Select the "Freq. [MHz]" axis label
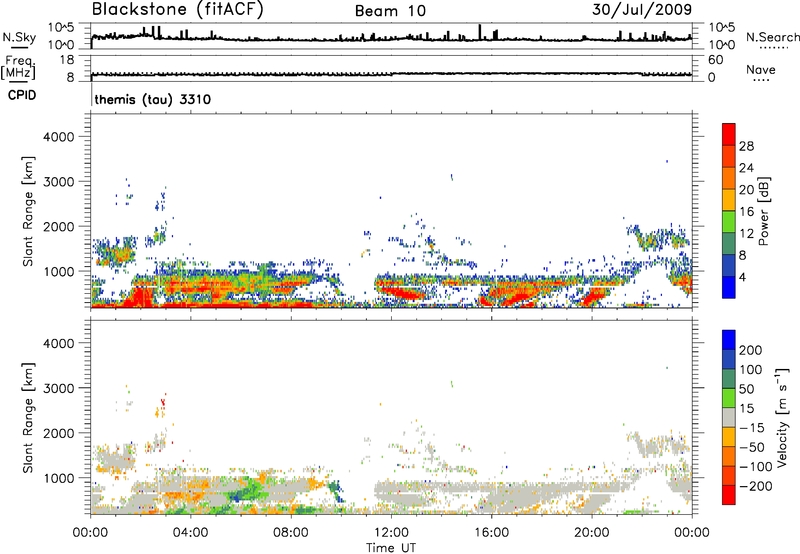 (18, 67)
